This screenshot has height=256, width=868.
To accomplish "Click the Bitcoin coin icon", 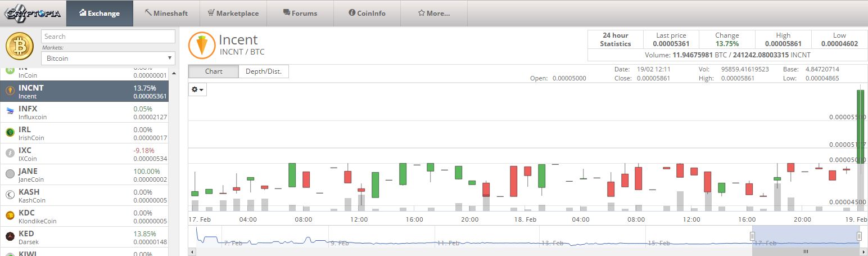I will click(x=20, y=47).
